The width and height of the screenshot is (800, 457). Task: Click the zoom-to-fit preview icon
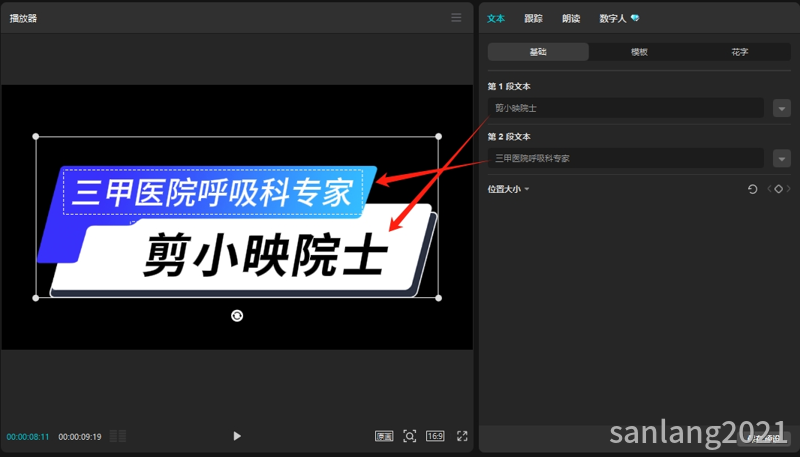(410, 436)
